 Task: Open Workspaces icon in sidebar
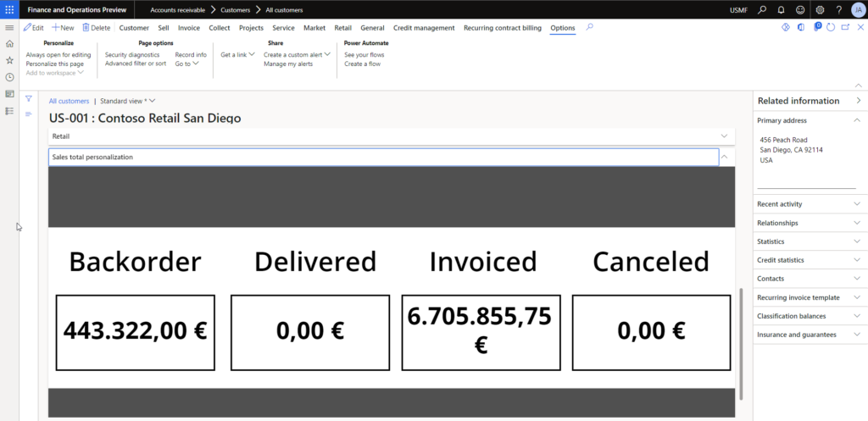point(9,94)
